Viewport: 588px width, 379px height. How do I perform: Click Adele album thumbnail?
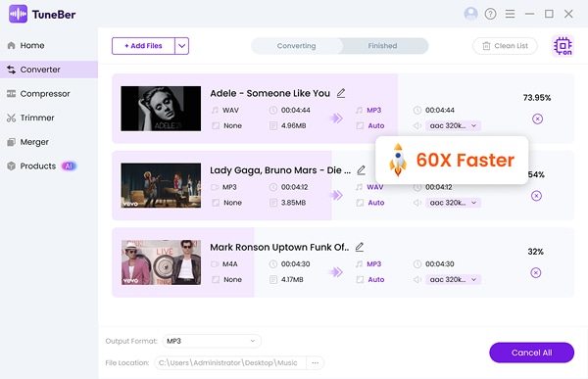pyautogui.click(x=161, y=109)
